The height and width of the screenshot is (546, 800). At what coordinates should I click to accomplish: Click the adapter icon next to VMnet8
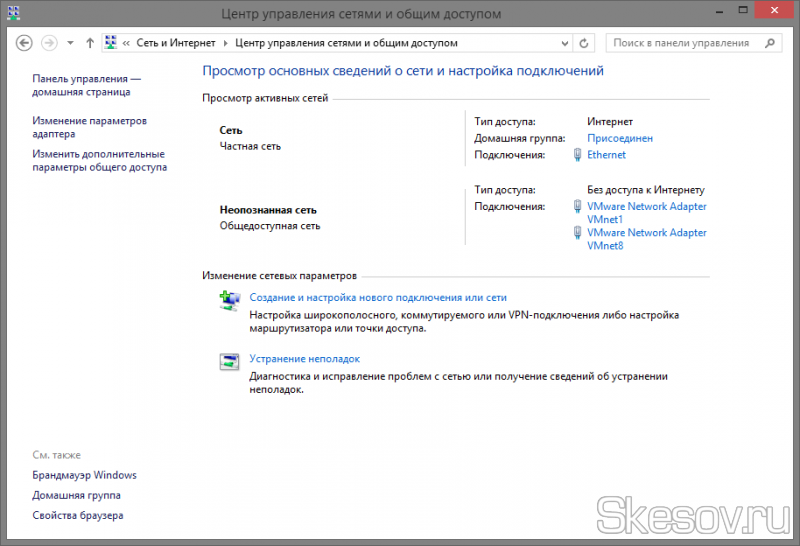pos(578,233)
